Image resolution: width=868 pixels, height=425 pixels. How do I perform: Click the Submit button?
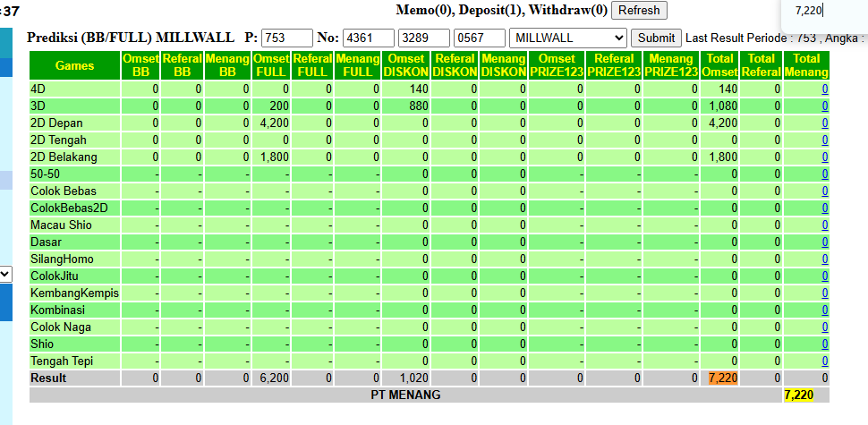[x=657, y=38]
